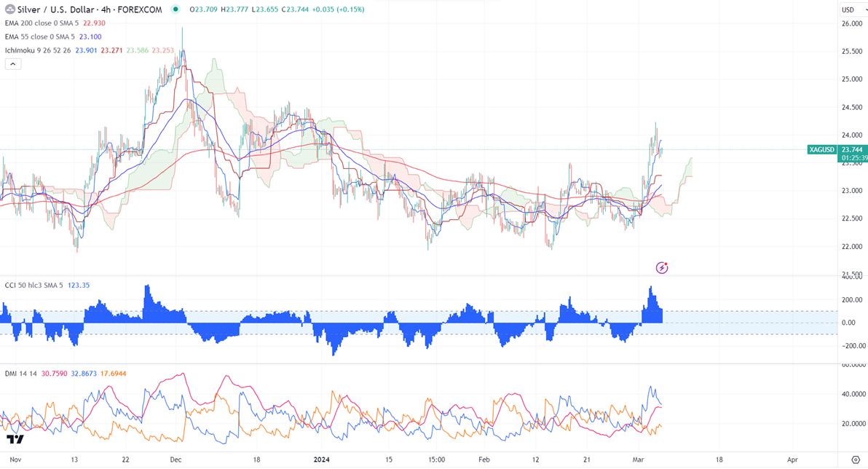
Task: Click the close price C23.744
Action: [295, 9]
